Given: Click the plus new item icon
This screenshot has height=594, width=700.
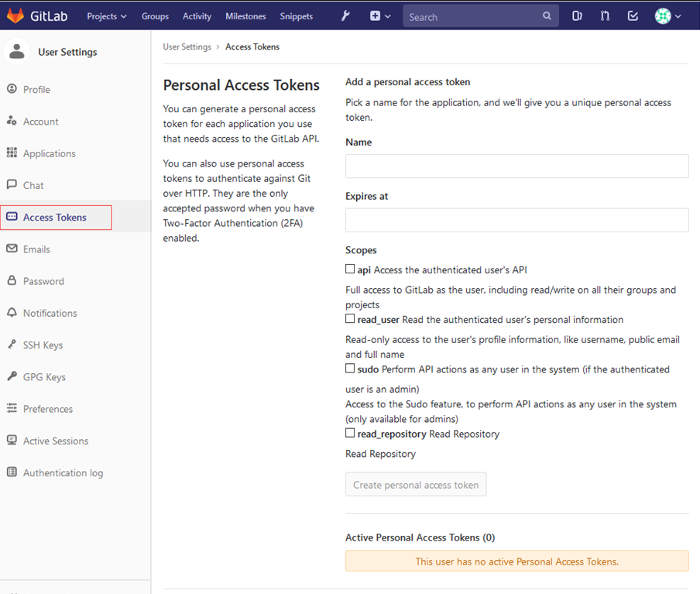Looking at the screenshot, I should [375, 16].
